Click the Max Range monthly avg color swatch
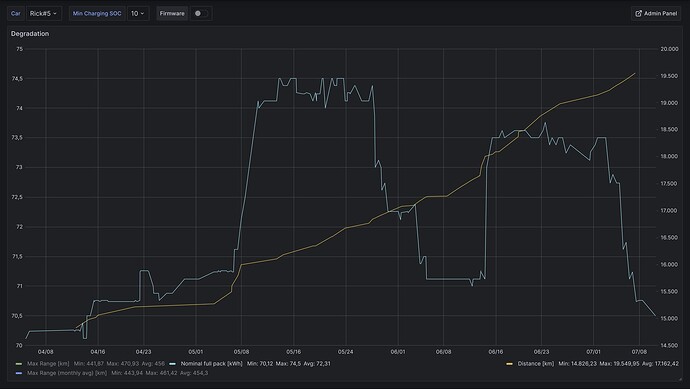Image resolution: width=690 pixels, height=389 pixels. [x=18, y=373]
